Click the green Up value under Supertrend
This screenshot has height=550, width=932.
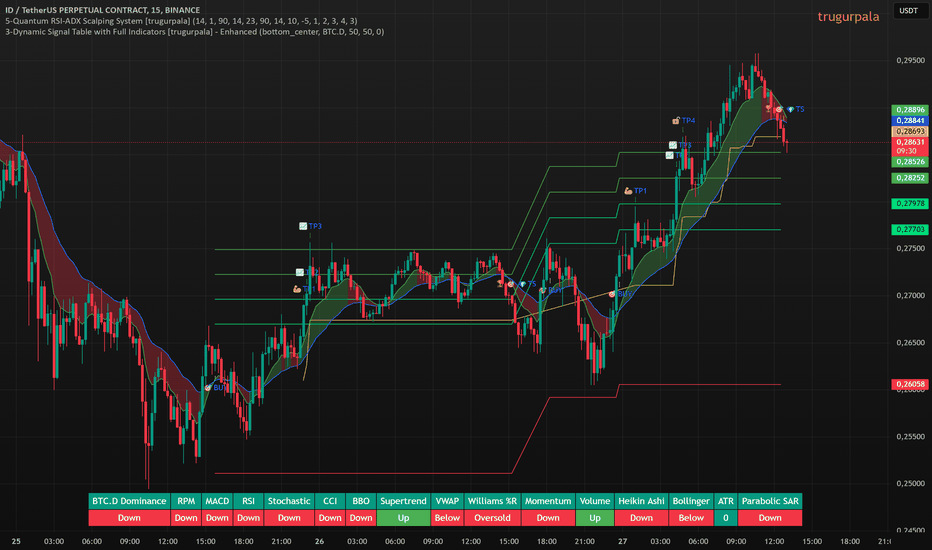click(403, 518)
